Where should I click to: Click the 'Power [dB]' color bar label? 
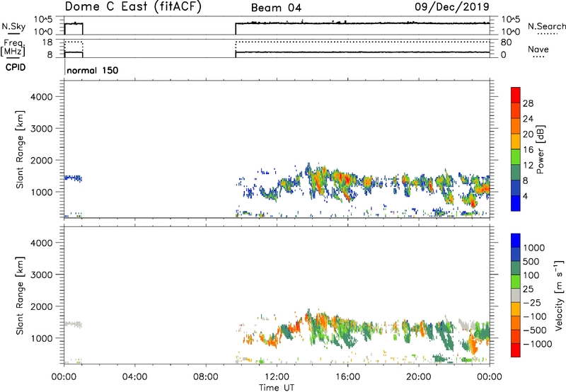[540, 149]
